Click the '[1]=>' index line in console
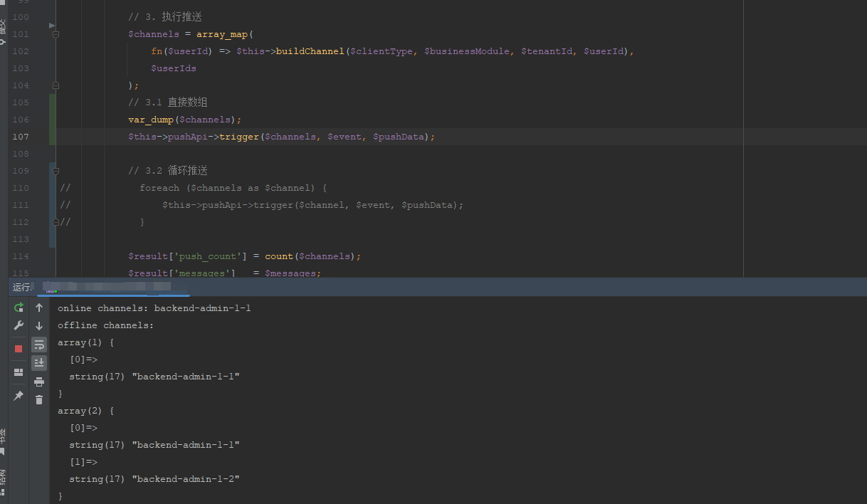 (83, 462)
